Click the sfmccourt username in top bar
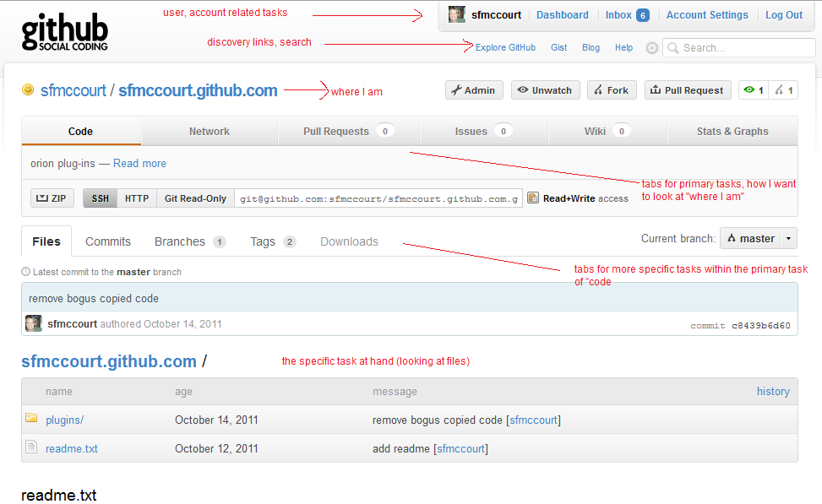 coord(496,15)
